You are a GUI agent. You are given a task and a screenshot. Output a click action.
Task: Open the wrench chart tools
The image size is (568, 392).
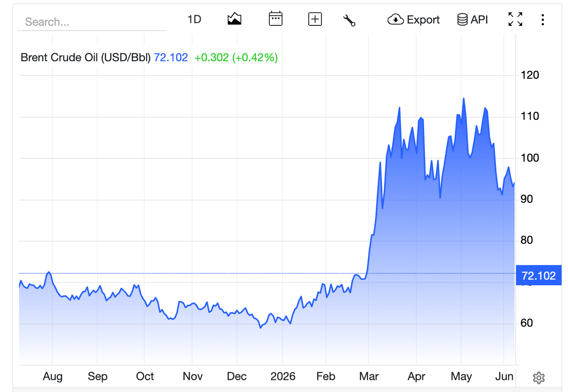pos(349,20)
